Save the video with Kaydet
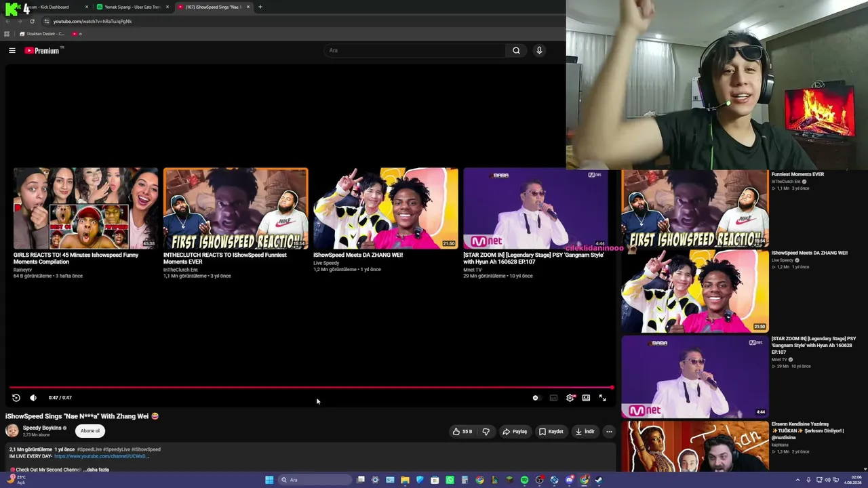The height and width of the screenshot is (488, 868). pyautogui.click(x=551, y=431)
